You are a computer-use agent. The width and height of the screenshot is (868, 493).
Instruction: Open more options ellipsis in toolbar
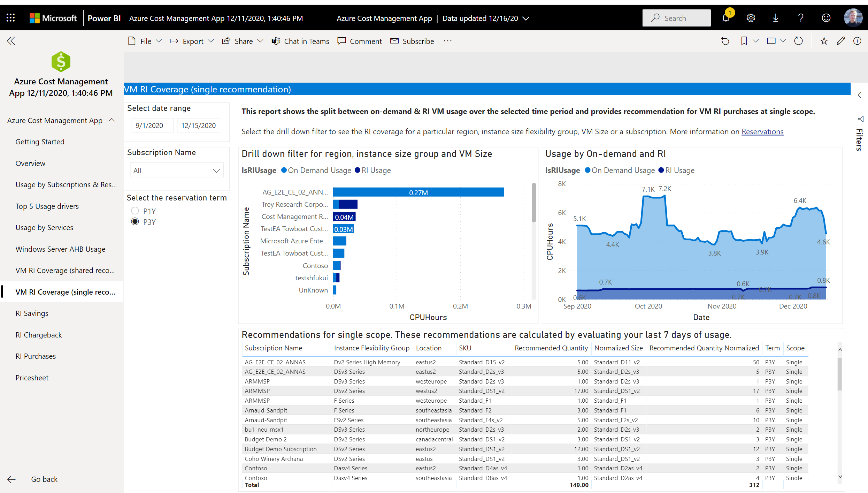pos(448,41)
